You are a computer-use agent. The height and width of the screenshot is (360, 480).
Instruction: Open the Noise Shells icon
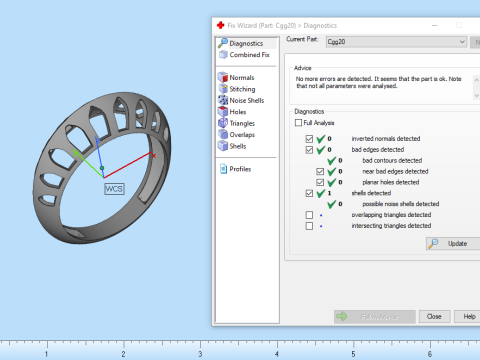223,100
